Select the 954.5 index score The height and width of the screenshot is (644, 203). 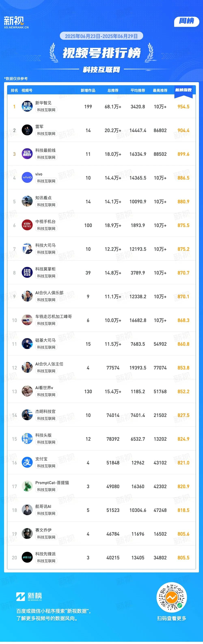pos(183,107)
